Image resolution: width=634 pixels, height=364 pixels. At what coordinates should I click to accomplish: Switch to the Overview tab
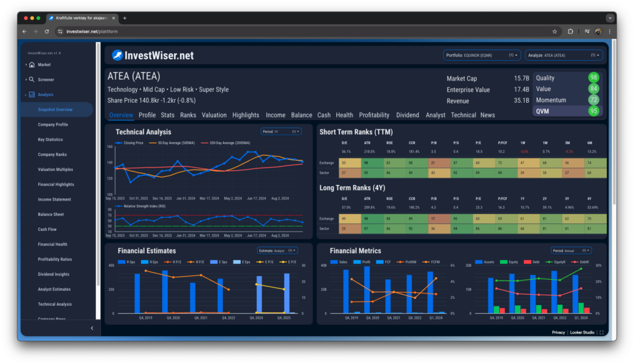[121, 115]
